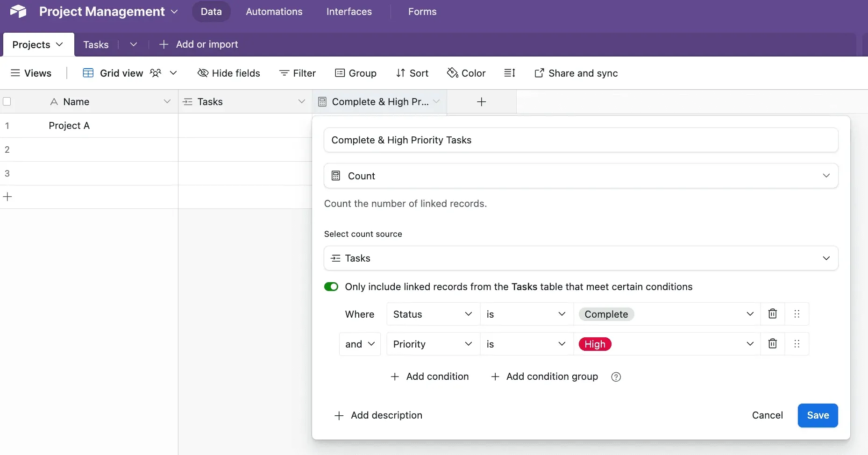
Task: Switch to the Forms tab
Action: (x=422, y=12)
